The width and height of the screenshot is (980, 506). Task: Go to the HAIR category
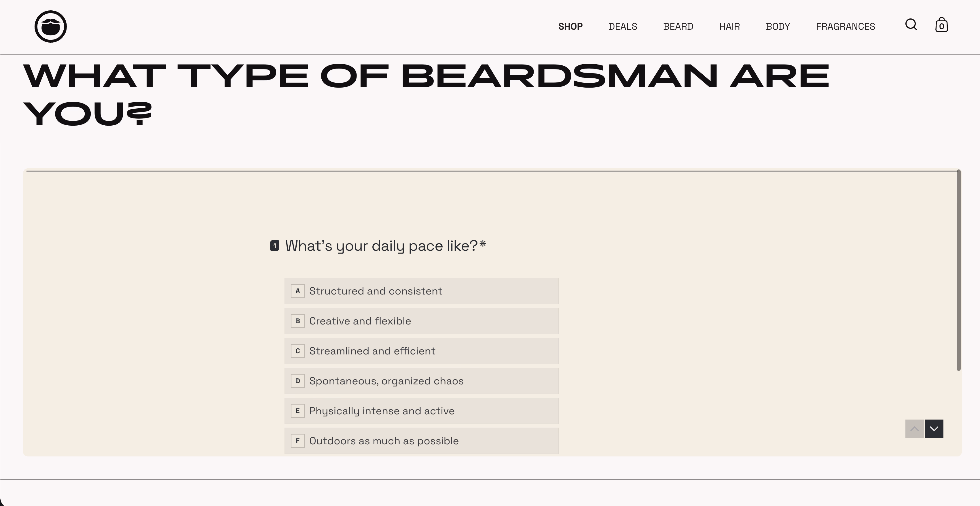[729, 27]
